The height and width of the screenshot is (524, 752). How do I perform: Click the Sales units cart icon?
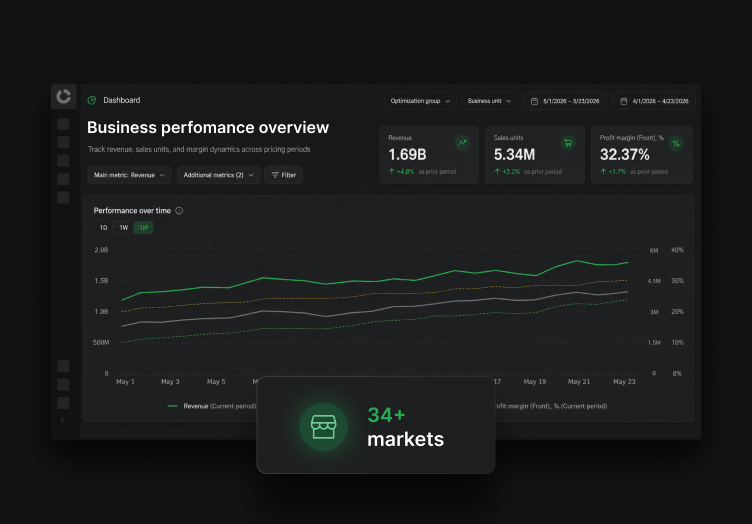tap(568, 143)
